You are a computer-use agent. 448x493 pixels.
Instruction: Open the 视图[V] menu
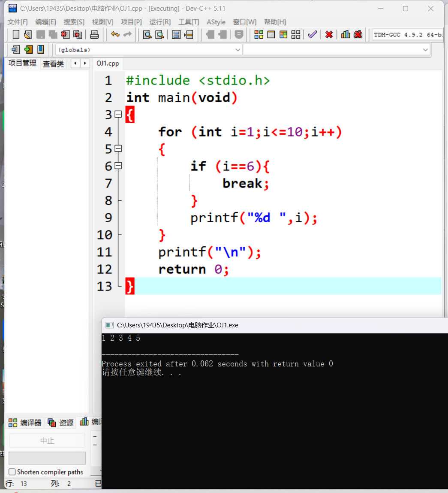102,22
